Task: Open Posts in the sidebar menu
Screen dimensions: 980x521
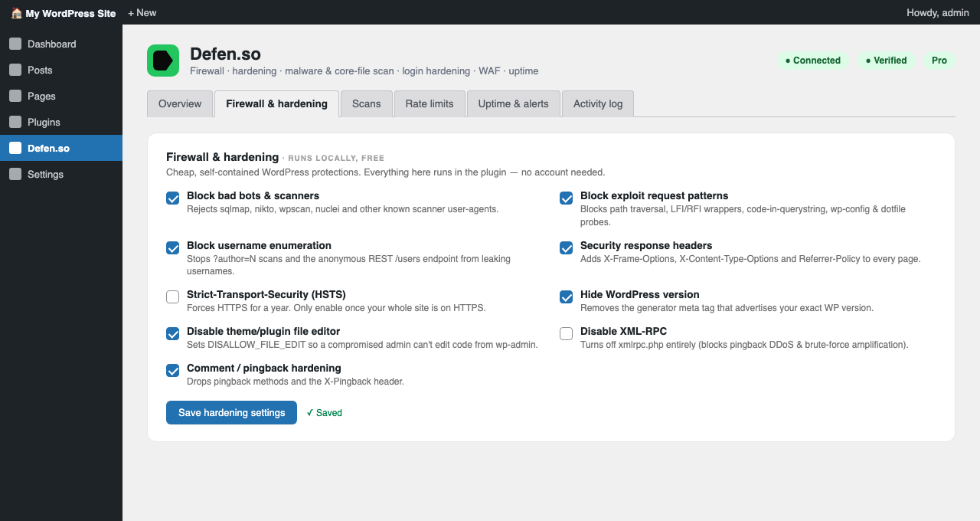Action: click(x=61, y=70)
